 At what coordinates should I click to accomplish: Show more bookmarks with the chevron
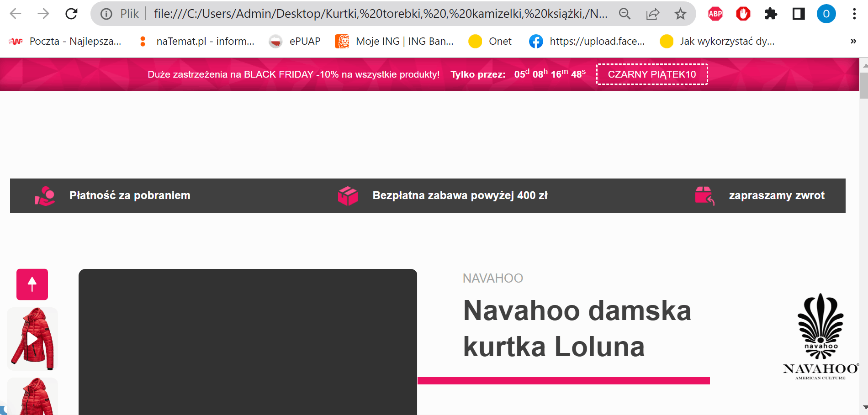(853, 41)
